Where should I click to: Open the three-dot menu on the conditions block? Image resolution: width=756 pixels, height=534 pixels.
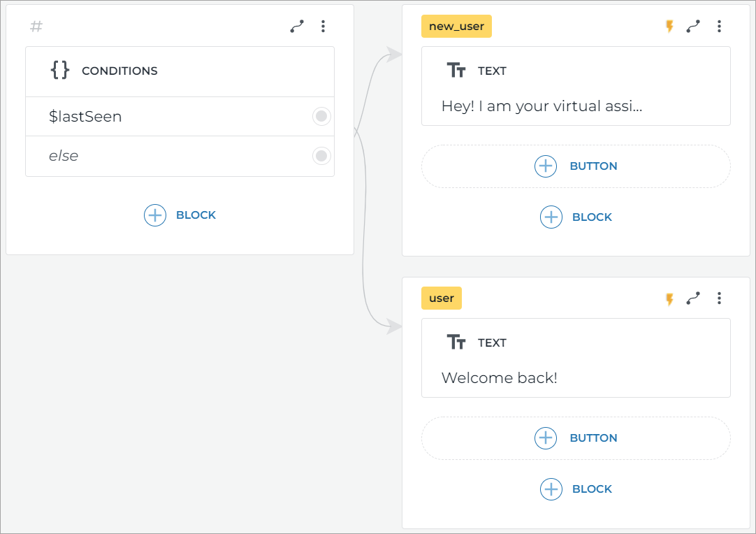tap(323, 26)
